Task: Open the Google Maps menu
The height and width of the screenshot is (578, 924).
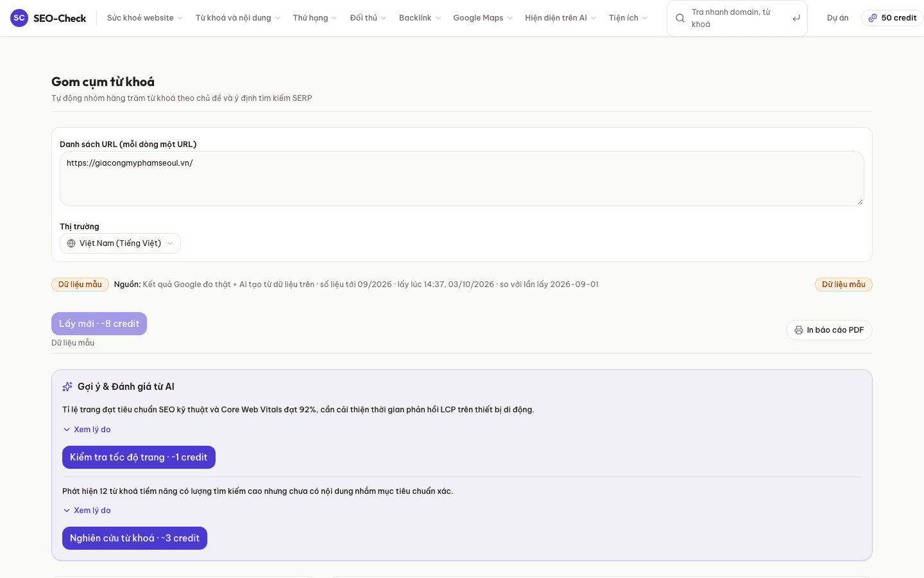Action: pos(483,18)
